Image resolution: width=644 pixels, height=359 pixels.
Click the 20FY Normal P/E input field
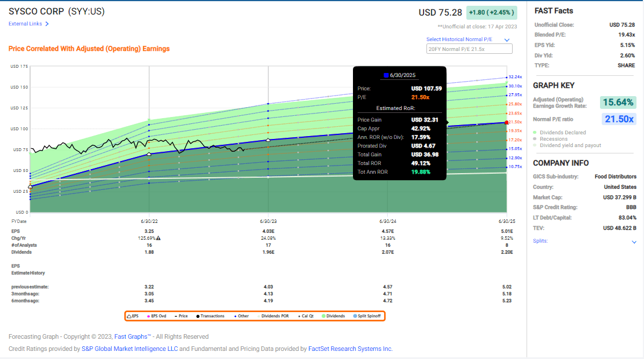click(x=469, y=49)
